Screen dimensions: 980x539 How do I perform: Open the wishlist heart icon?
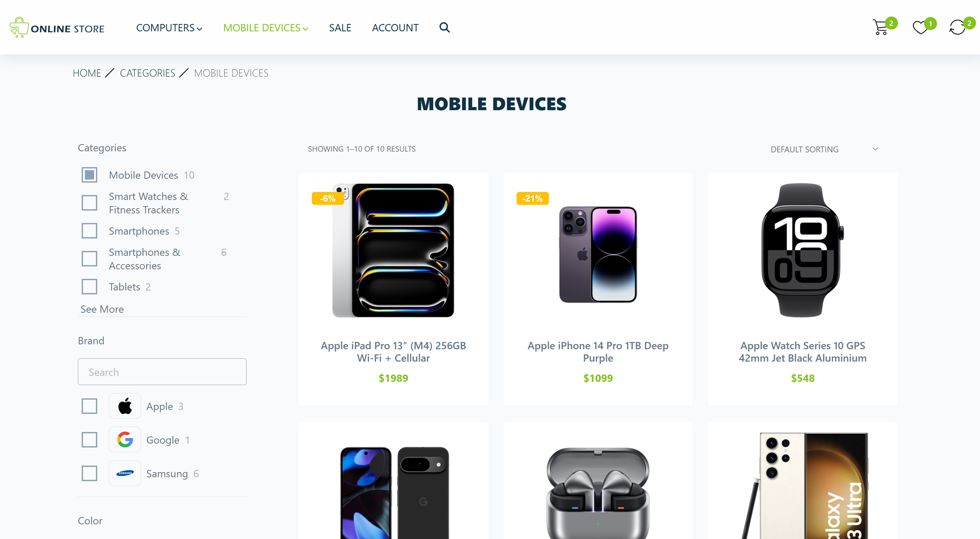[920, 27]
